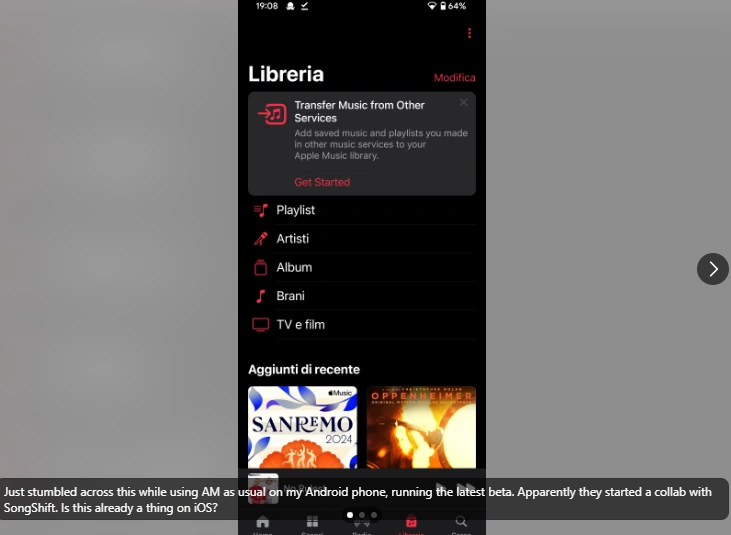
Task: Tap Modifica to edit the library
Action: [x=455, y=78]
